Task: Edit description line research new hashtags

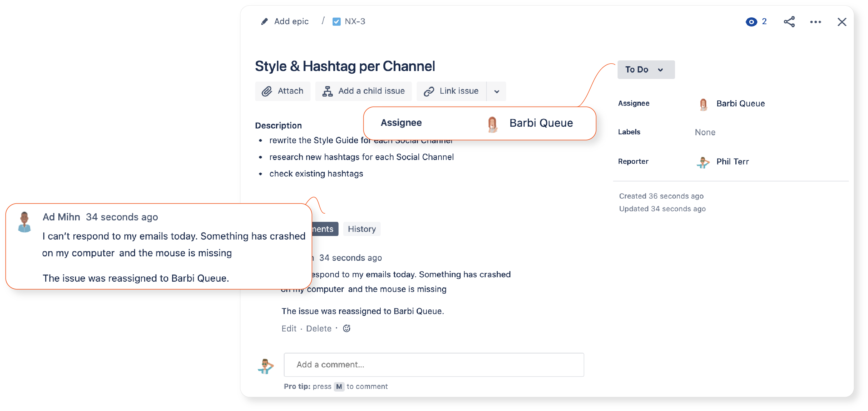Action: coord(361,157)
